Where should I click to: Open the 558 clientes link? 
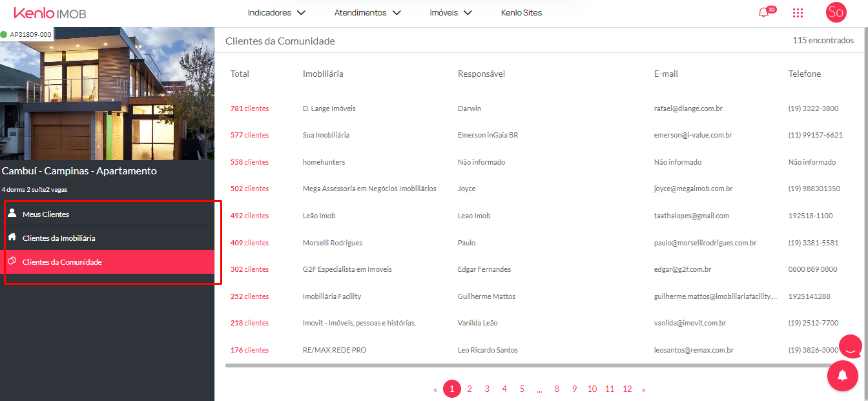click(249, 162)
